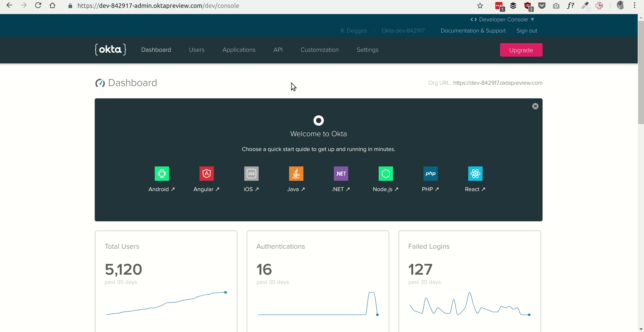The image size is (644, 332).
Task: Click the Customization menu item
Action: tap(320, 50)
